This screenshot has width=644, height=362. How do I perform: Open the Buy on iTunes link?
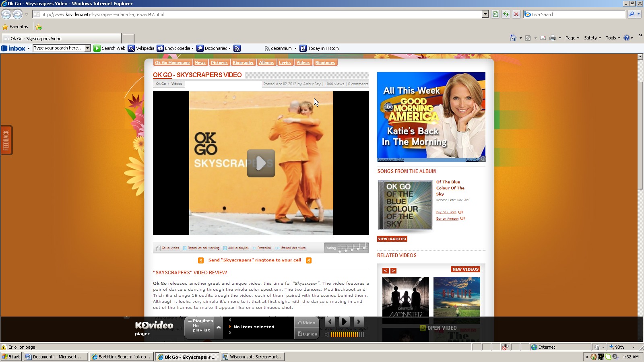[x=446, y=212]
